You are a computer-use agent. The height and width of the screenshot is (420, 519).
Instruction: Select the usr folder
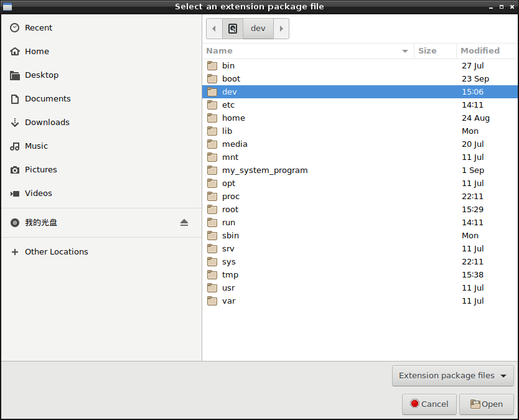point(360,288)
